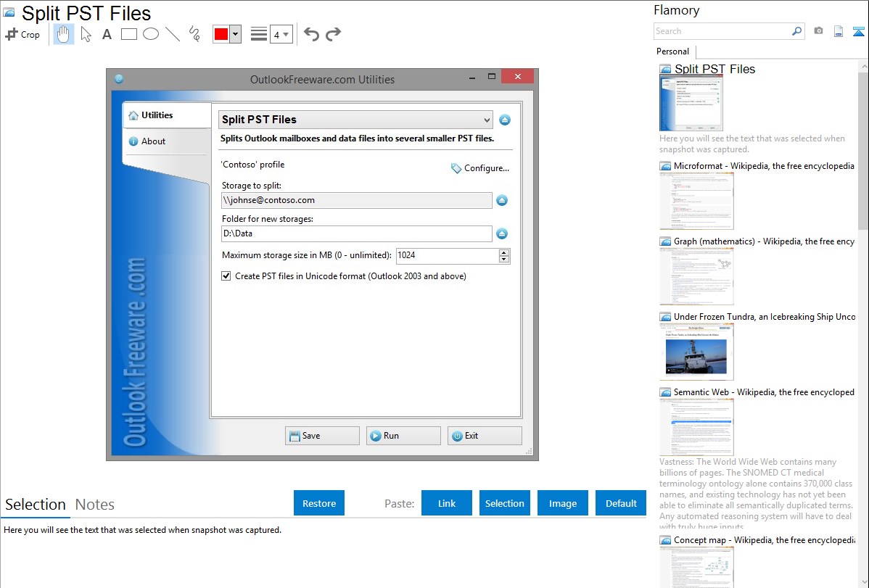Screen dimensions: 869x588
Task: Click the document icon beside the camera
Action: [839, 31]
